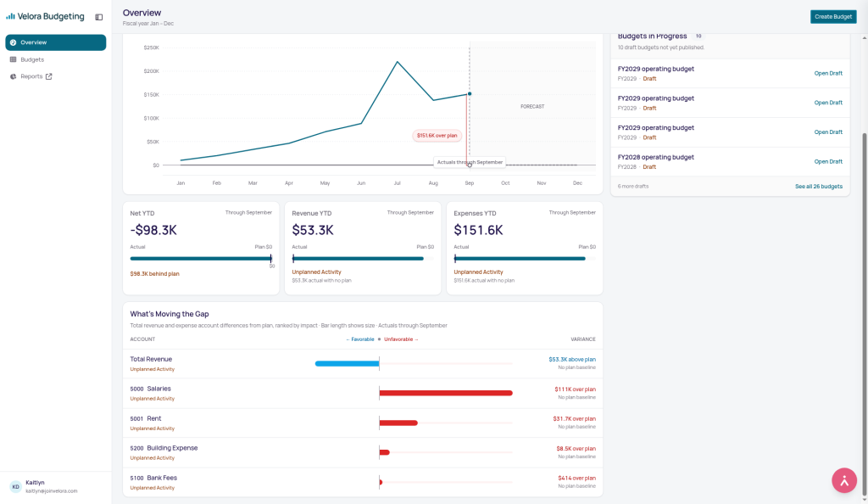Select the "5200 Building Expense" account row
The image size is (868, 504).
[x=363, y=452]
